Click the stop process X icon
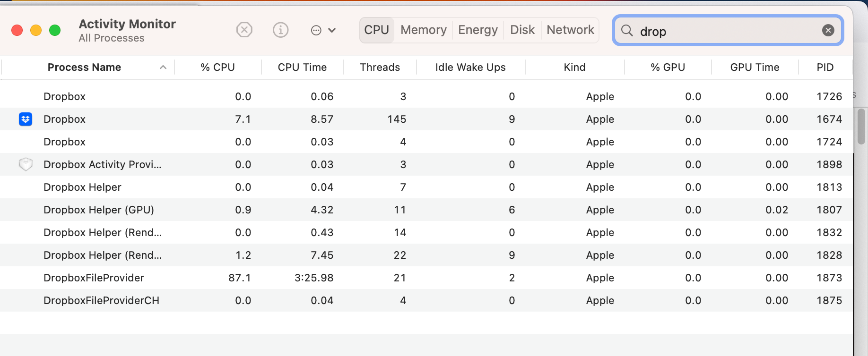Viewport: 868px width, 356px height. (244, 30)
